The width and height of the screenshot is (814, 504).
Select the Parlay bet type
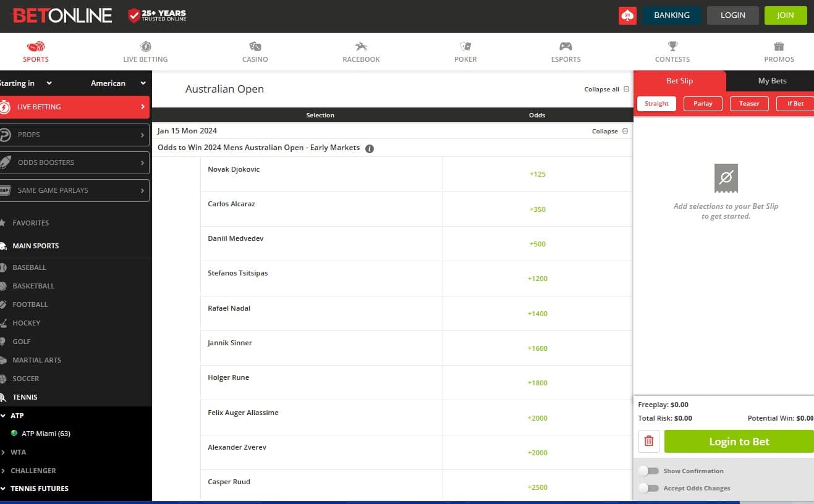point(703,104)
